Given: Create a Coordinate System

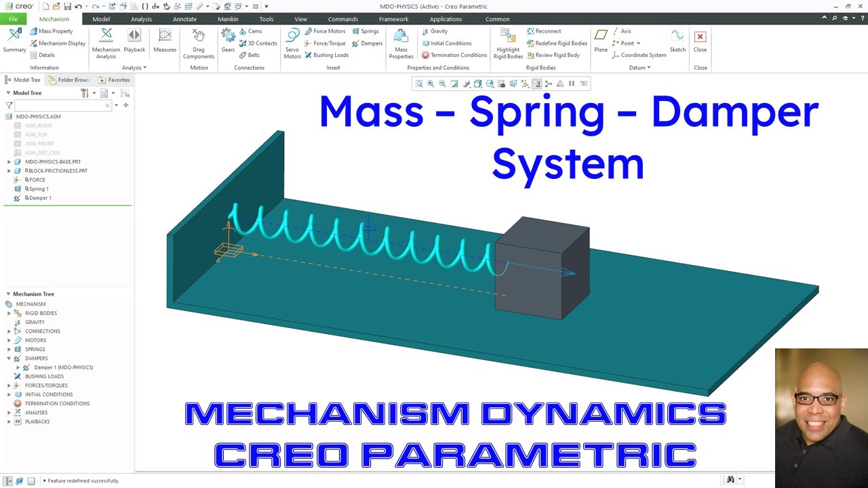Looking at the screenshot, I should click(639, 55).
